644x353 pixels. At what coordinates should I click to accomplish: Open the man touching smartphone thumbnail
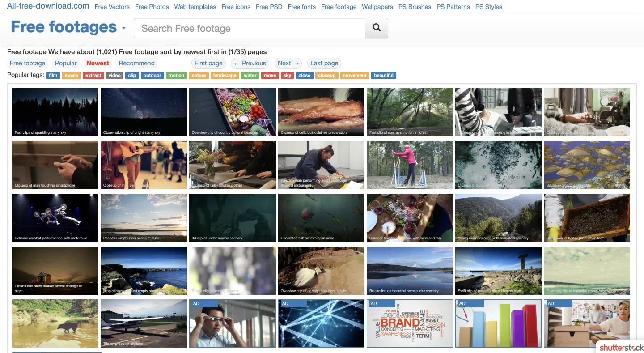(x=55, y=165)
